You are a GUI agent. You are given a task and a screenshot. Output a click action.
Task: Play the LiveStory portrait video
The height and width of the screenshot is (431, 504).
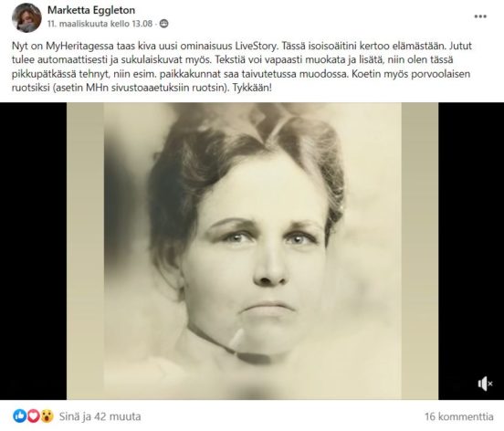tap(252, 251)
